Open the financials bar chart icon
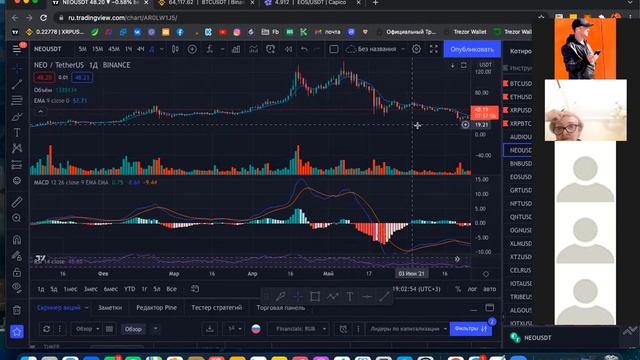 click(x=236, y=49)
